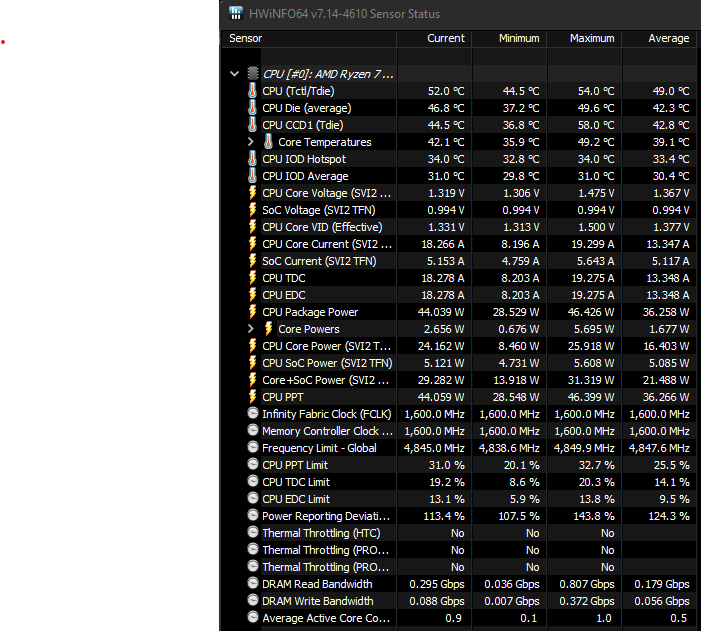Click round icon for Thermal Throttling (HTC)

click(x=253, y=532)
